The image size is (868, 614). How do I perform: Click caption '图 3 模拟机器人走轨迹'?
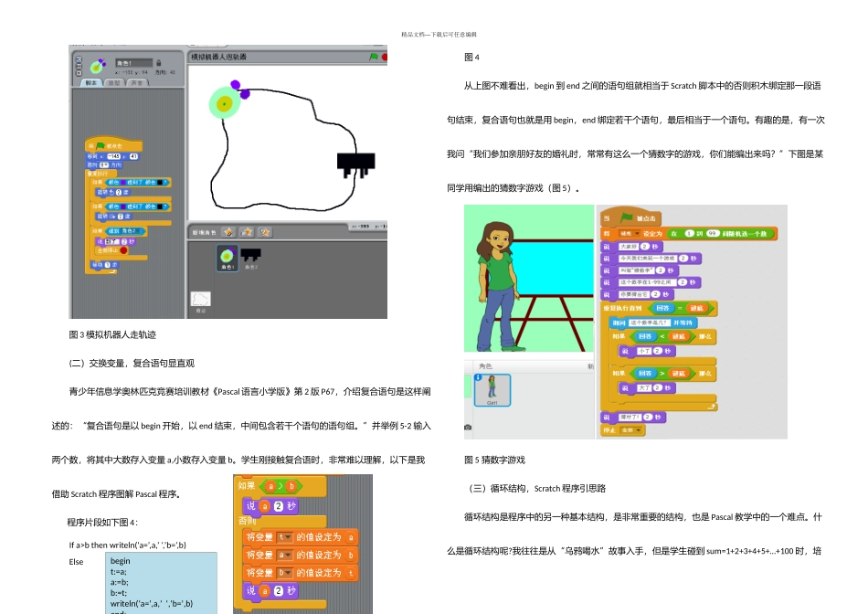point(112,334)
